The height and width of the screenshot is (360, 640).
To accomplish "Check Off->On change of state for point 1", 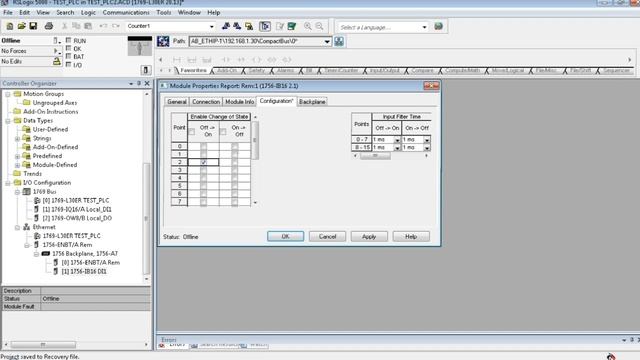I will pos(203,154).
